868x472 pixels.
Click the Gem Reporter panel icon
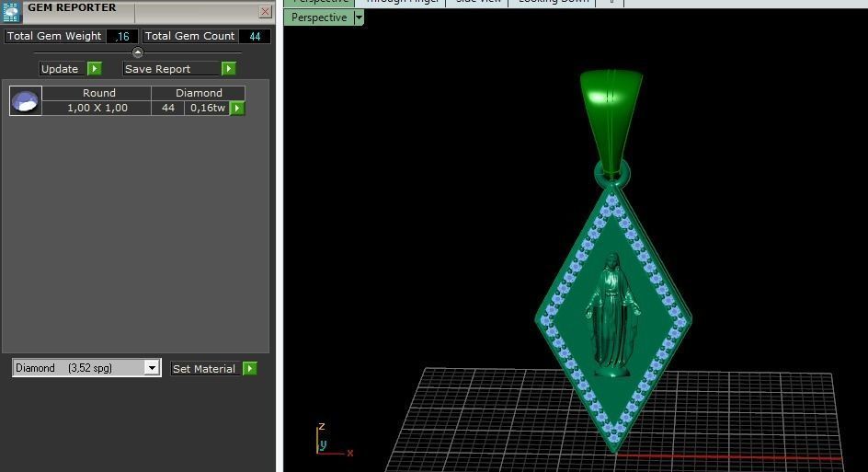[x=11, y=12]
